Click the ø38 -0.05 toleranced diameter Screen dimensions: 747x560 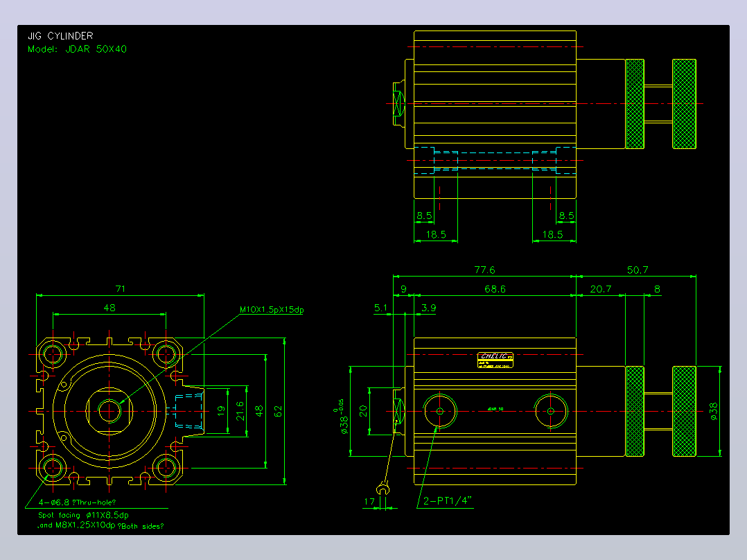click(x=341, y=417)
